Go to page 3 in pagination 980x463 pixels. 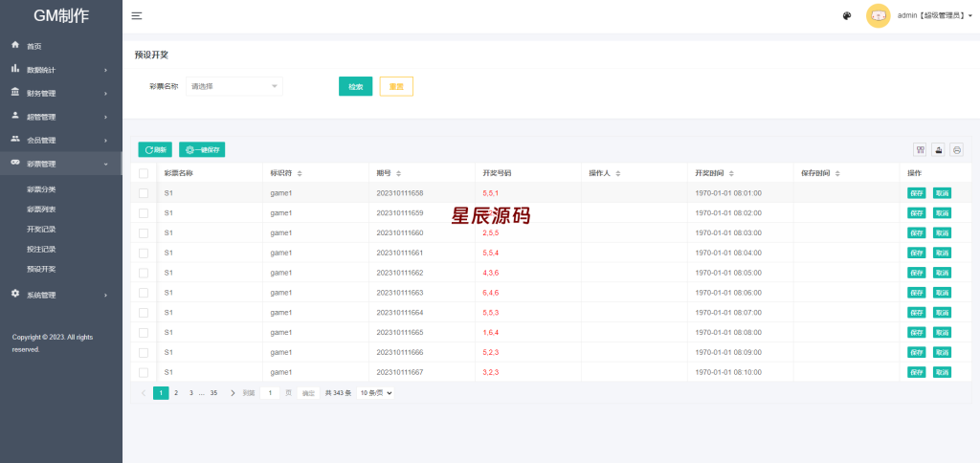(191, 393)
